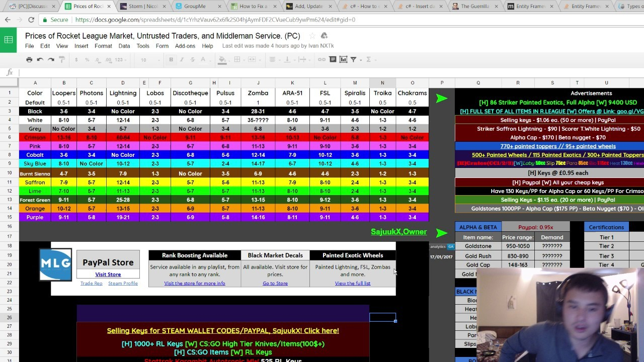The width and height of the screenshot is (644, 362).
Task: Undo the last action
Action: (x=40, y=59)
